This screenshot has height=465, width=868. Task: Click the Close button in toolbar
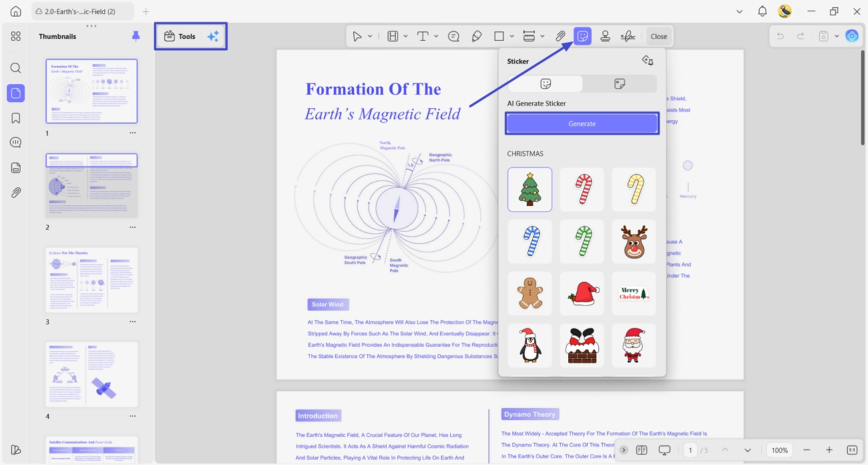[x=659, y=36]
